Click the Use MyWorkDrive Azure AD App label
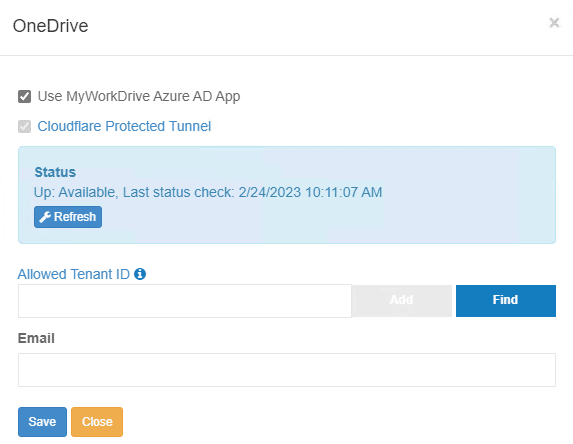This screenshot has height=444, width=573. click(x=139, y=96)
